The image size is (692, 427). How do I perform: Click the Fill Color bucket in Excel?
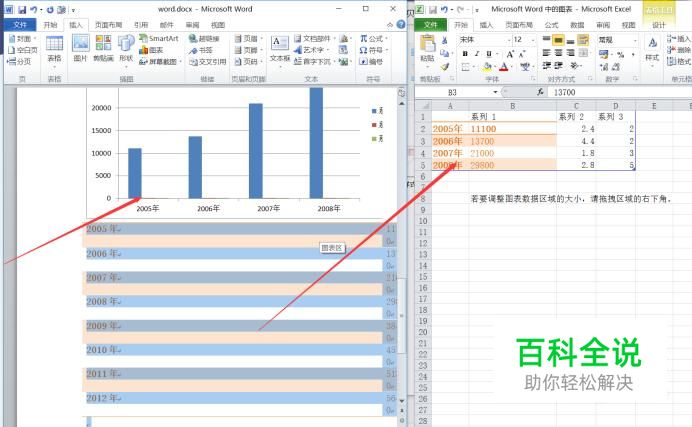click(x=487, y=67)
